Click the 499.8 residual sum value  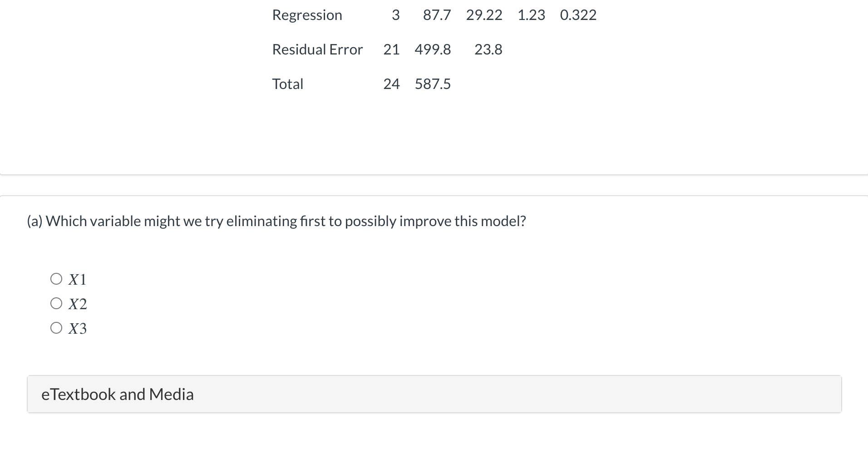point(433,49)
